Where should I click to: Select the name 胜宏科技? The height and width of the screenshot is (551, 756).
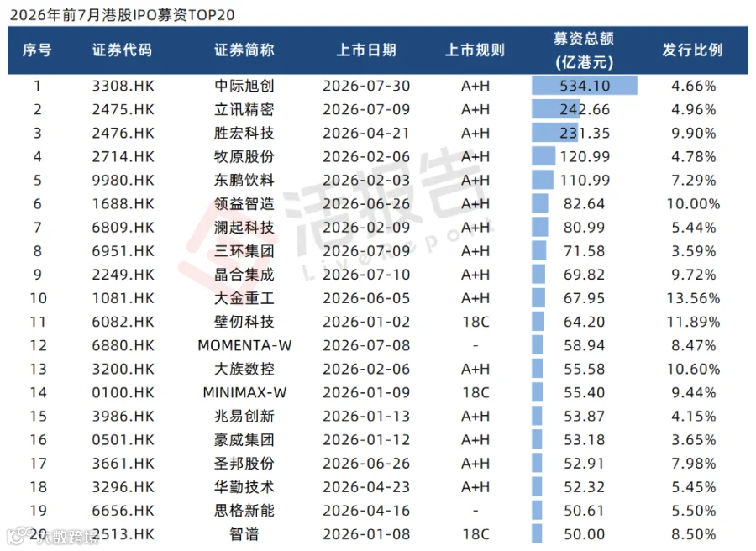244,133
